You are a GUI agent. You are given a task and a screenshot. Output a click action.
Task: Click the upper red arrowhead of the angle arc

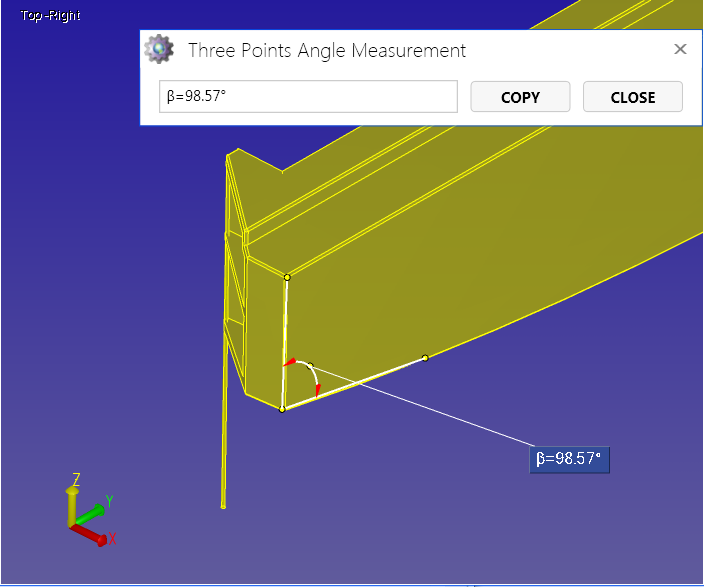pyautogui.click(x=290, y=362)
